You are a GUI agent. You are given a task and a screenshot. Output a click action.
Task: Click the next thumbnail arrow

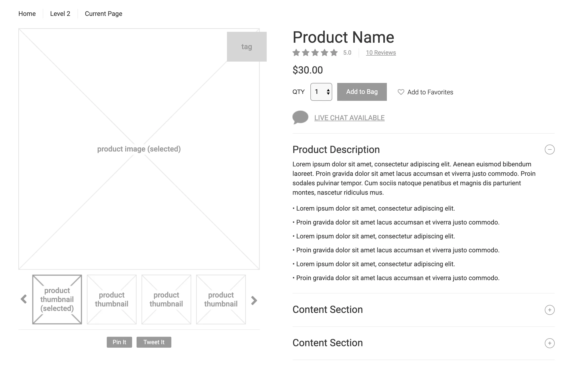click(x=254, y=300)
